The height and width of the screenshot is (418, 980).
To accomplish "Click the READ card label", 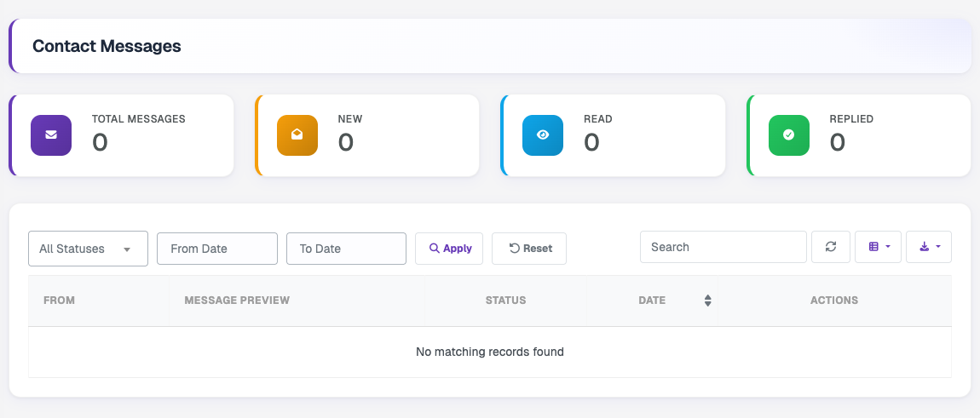I will point(598,118).
